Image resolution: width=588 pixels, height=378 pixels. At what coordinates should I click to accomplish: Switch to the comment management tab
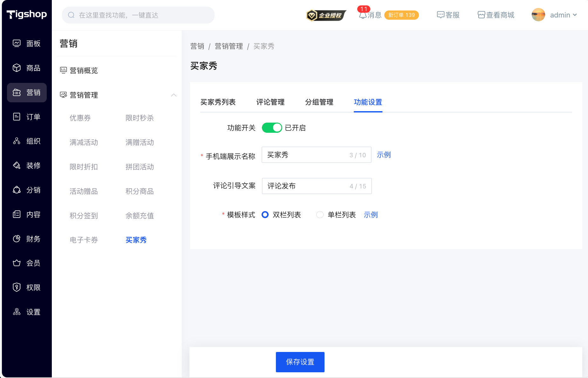click(270, 102)
